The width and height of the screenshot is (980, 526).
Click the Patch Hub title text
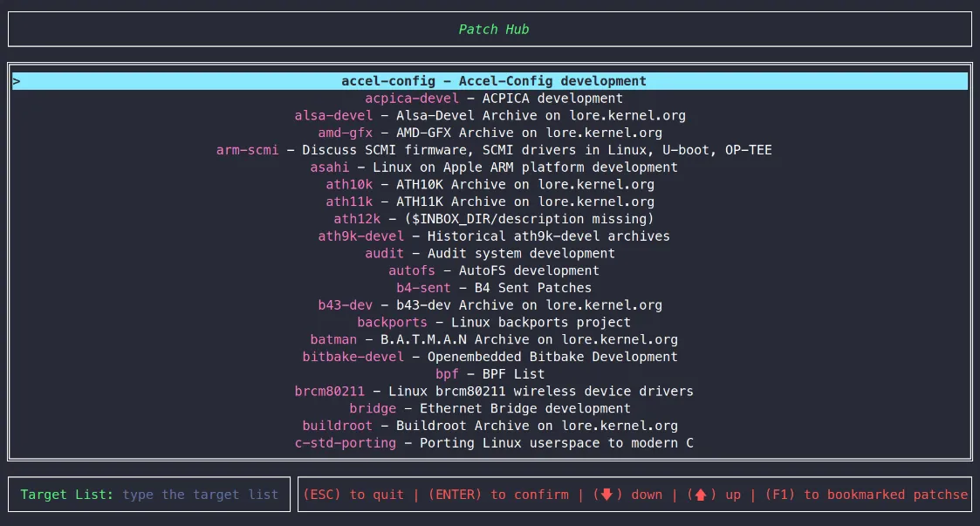tap(494, 30)
